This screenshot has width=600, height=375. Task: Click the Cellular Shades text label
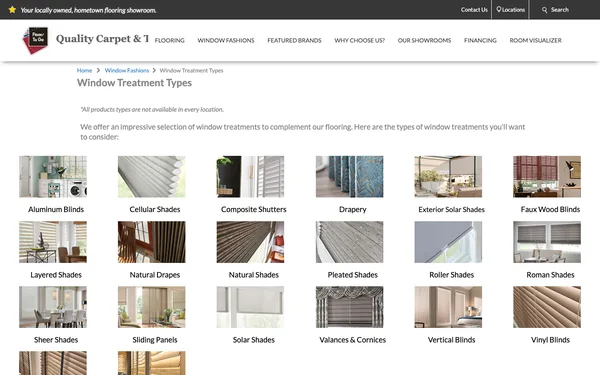(155, 209)
